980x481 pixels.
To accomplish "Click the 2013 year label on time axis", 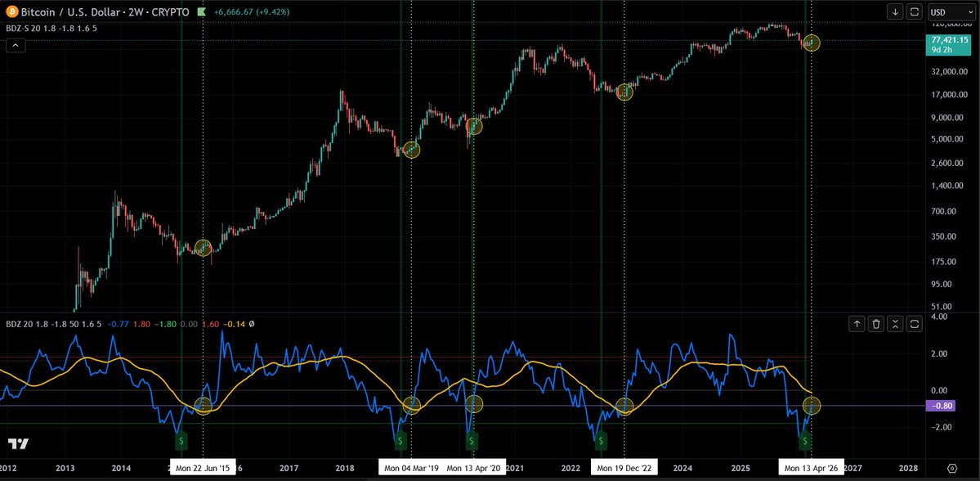I will point(65,468).
